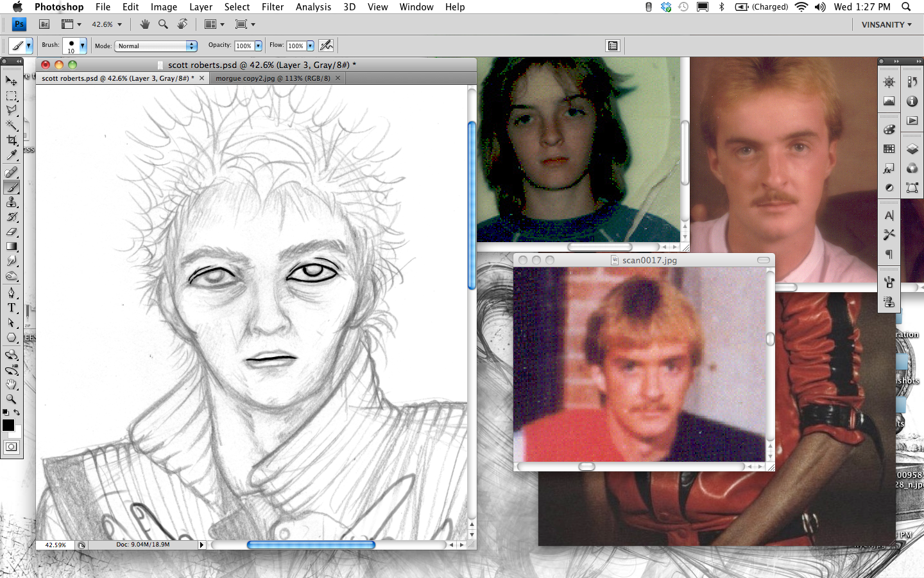The image size is (924, 578).
Task: Toggle the airbrush mode in options bar
Action: coord(326,46)
